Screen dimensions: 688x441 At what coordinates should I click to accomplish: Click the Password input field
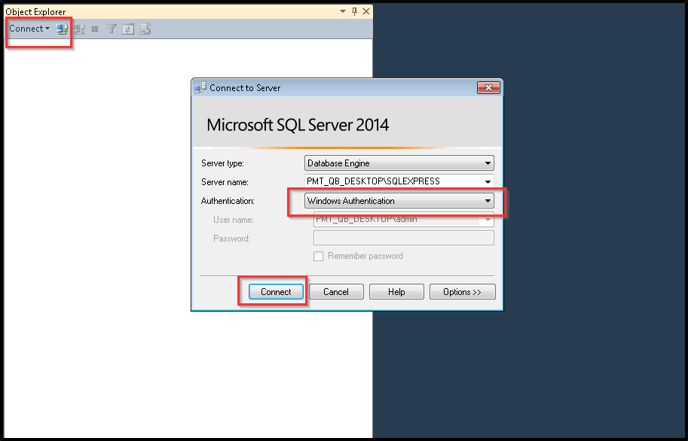pyautogui.click(x=403, y=238)
